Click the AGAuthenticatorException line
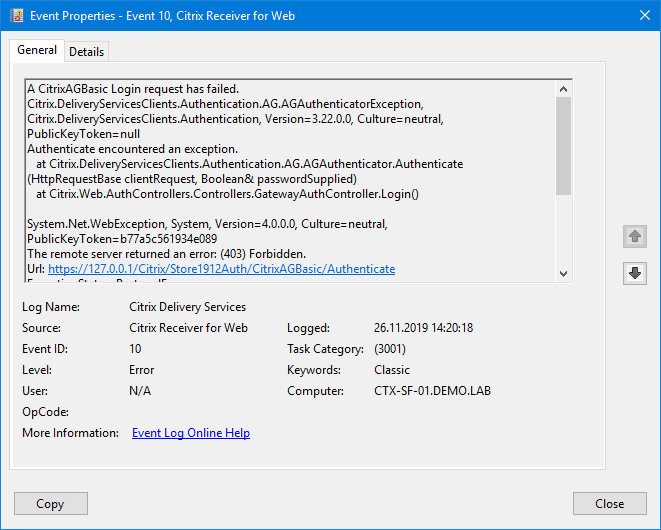Screen dimensions: 661x530 (x=226, y=104)
